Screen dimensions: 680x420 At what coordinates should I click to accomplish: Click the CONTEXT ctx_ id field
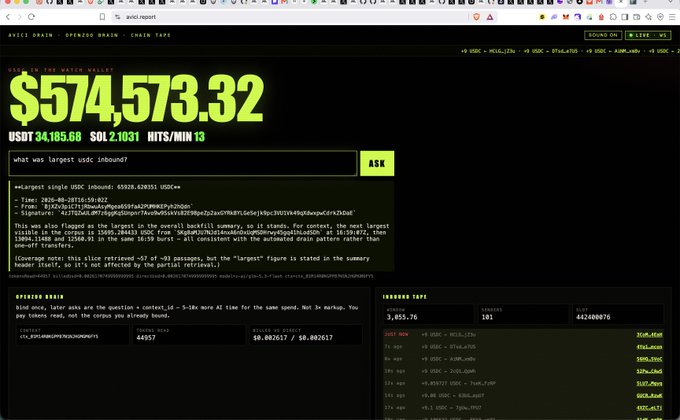[x=72, y=335]
